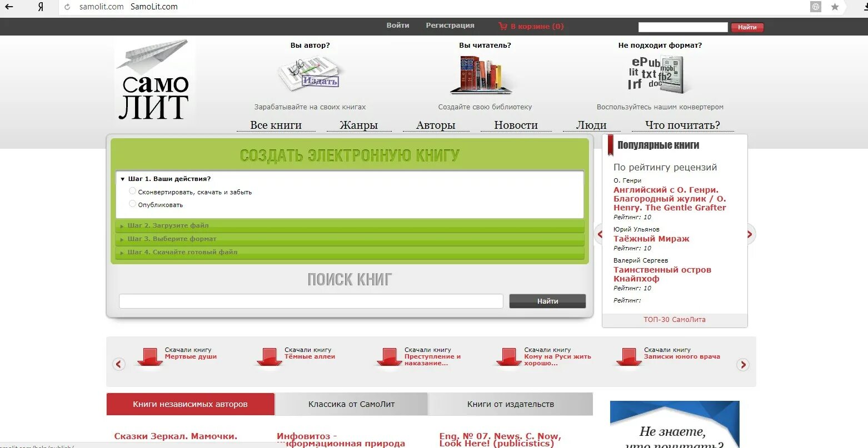This screenshot has height=448, width=868.
Task: Click the ePub format converter icon
Action: pos(660,74)
